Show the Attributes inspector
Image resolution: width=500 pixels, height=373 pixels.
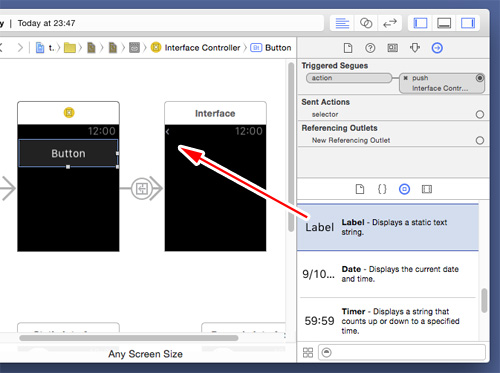pos(415,48)
